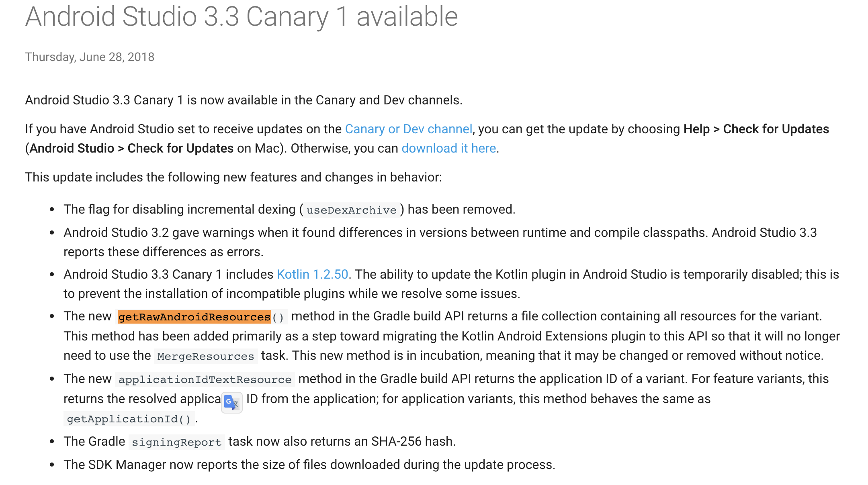The height and width of the screenshot is (485, 868).
Task: Click the intro sentence about Canary and Dev channels
Action: pos(244,100)
